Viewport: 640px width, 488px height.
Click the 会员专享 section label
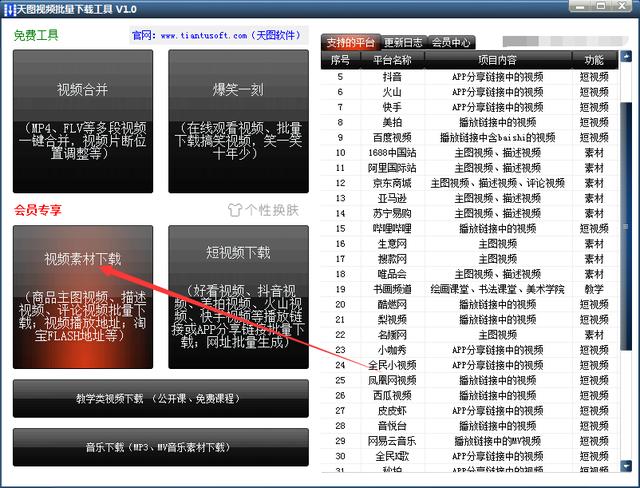tap(38, 210)
